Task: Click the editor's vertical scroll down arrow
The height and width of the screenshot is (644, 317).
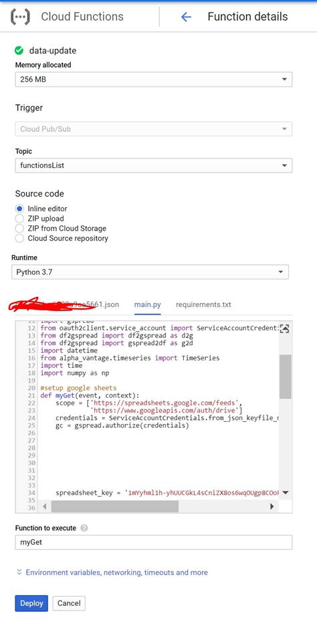Action: (286, 492)
